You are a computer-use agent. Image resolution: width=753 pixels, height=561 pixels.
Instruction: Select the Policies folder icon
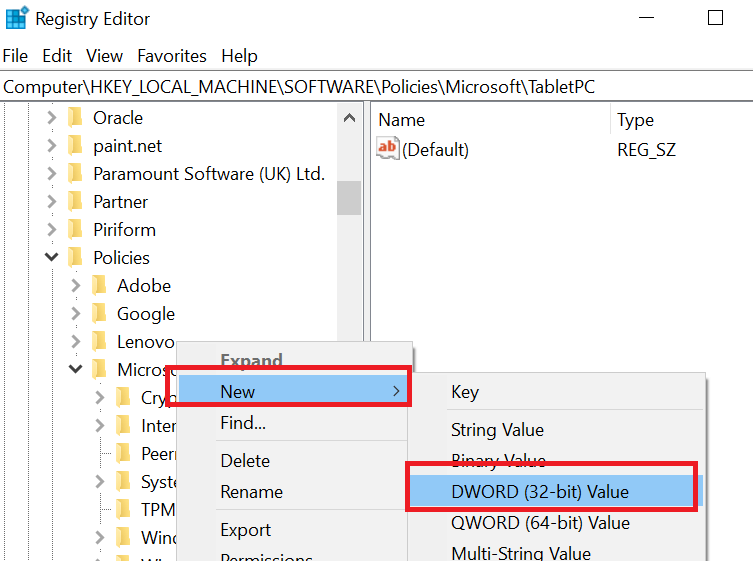(75, 257)
